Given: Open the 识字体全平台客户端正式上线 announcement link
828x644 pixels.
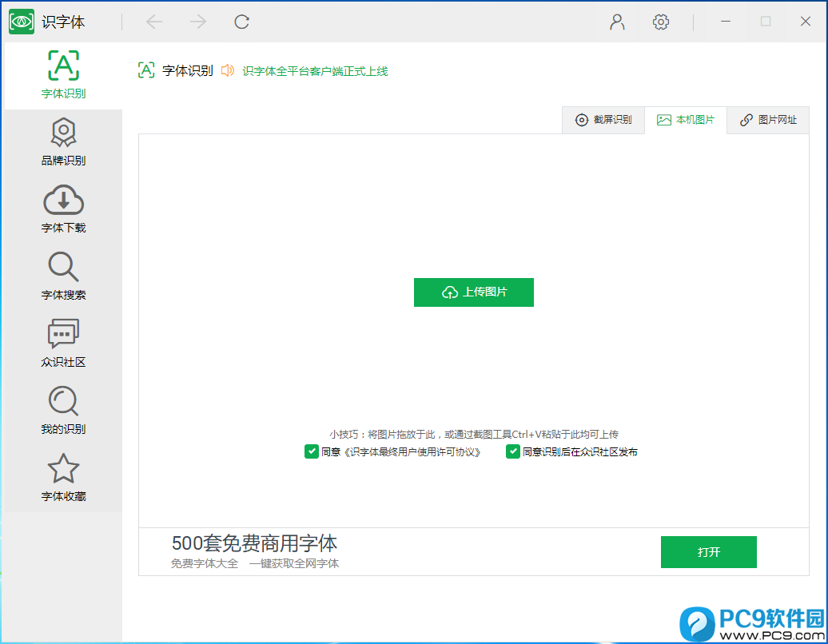Looking at the screenshot, I should point(315,71).
